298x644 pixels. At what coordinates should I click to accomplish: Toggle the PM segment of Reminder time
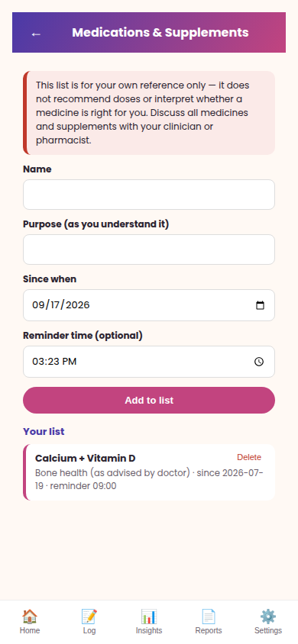click(x=70, y=362)
